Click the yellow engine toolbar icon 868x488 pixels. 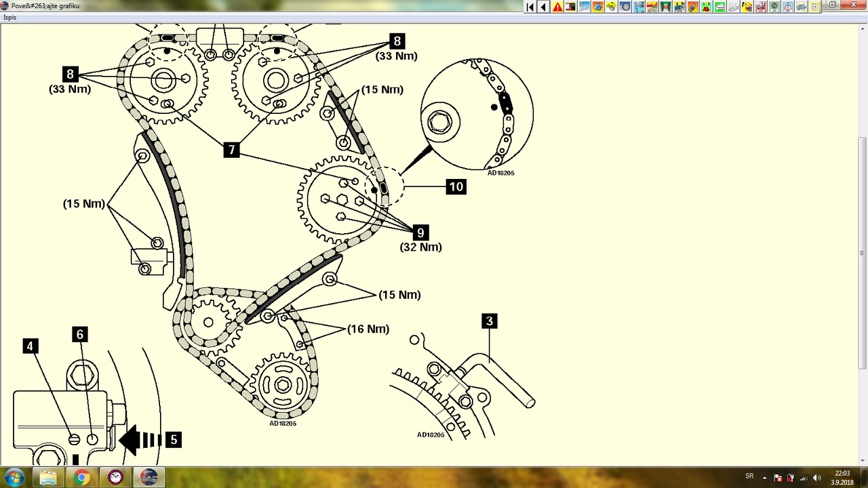coord(611,7)
